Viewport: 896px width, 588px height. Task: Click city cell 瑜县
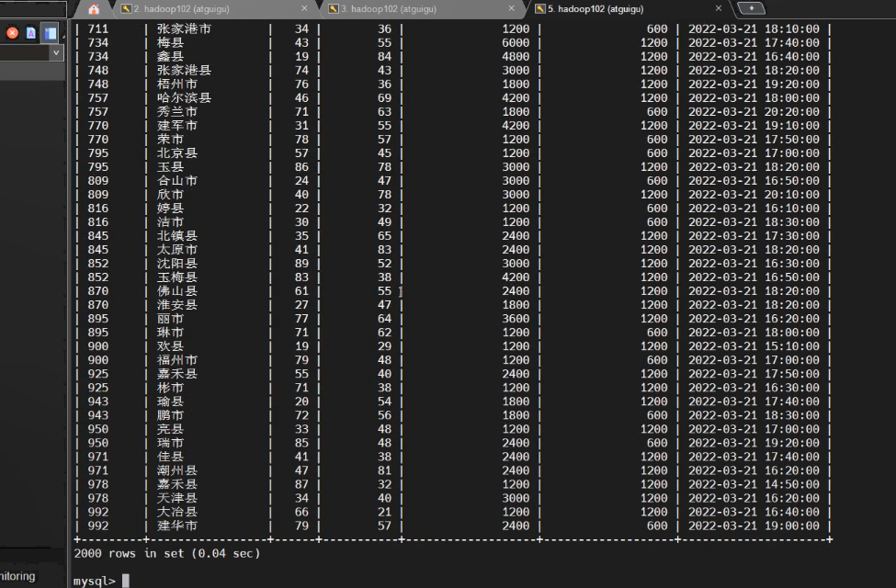pos(170,401)
